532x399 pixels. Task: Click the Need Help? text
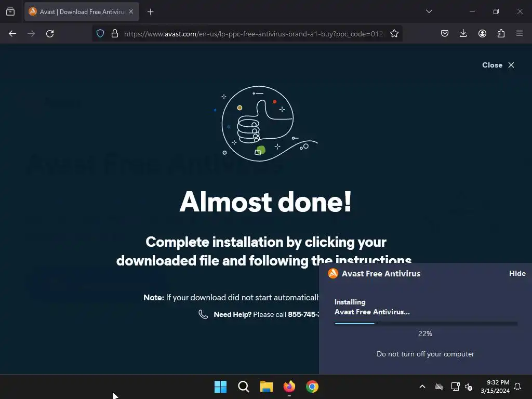point(232,314)
